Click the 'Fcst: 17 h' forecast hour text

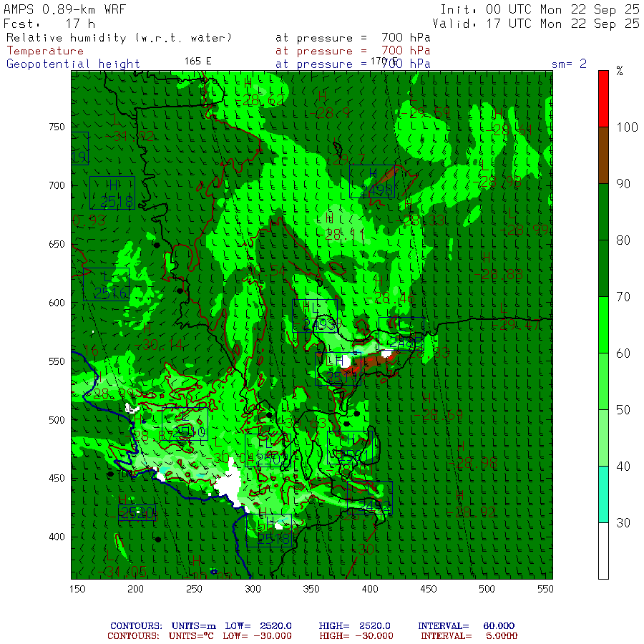coord(49,24)
